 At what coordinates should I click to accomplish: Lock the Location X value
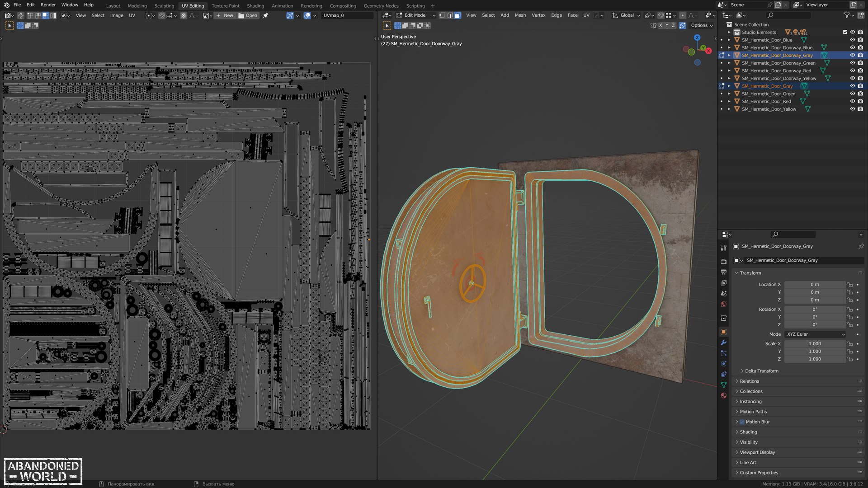(850, 285)
